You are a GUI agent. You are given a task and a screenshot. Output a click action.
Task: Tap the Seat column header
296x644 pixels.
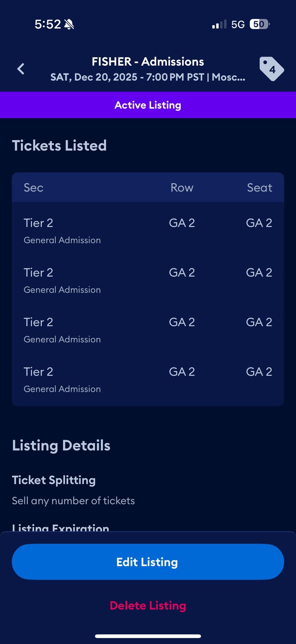[259, 187]
